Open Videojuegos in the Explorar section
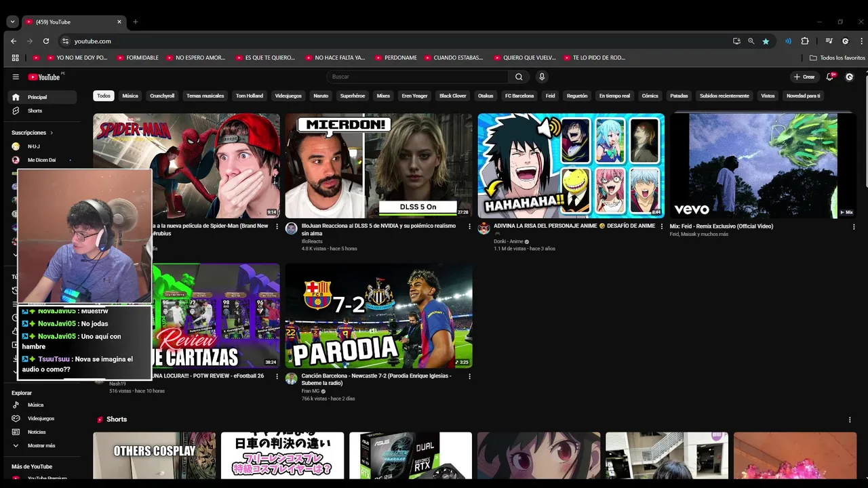 click(x=41, y=418)
